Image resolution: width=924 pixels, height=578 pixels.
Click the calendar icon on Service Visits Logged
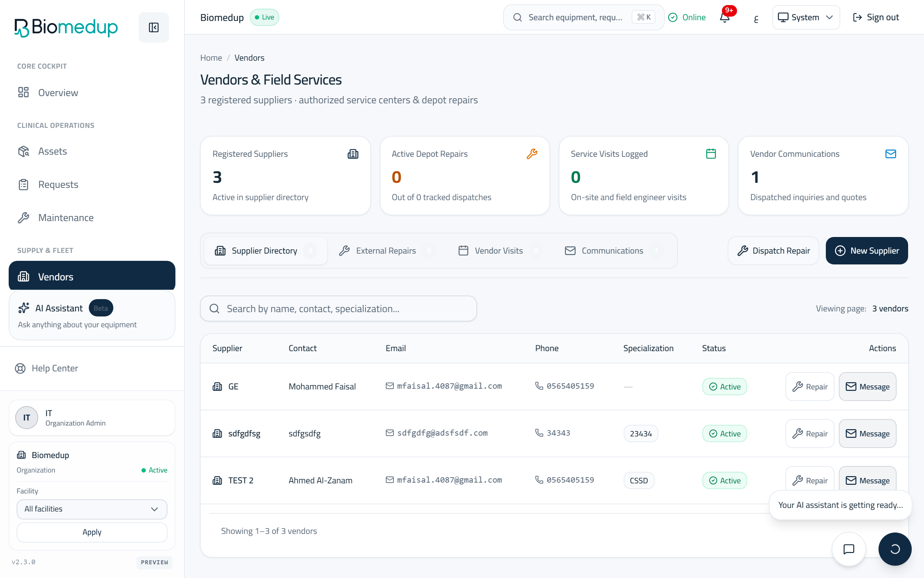pos(711,154)
